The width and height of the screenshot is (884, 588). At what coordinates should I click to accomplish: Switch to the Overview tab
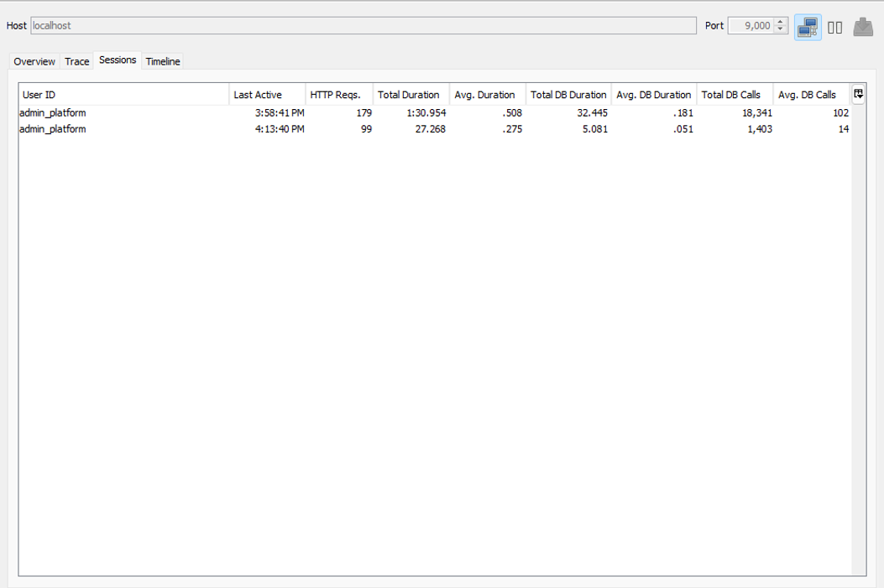34,62
